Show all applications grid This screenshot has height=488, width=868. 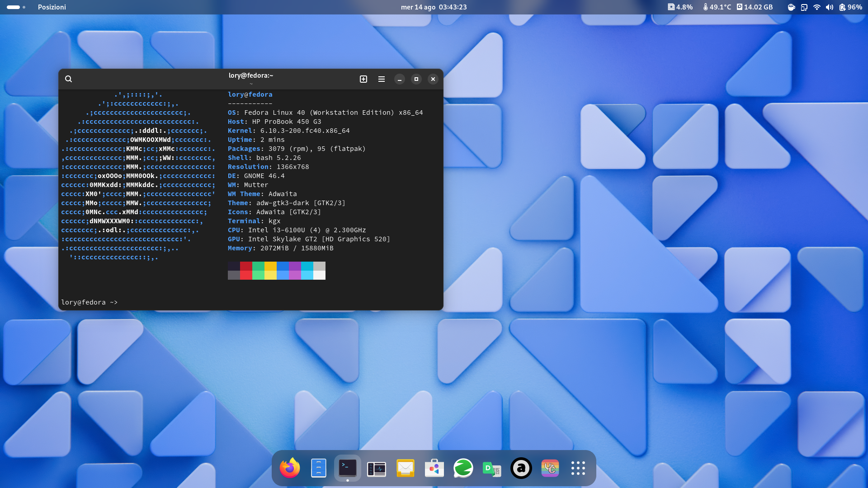click(578, 468)
